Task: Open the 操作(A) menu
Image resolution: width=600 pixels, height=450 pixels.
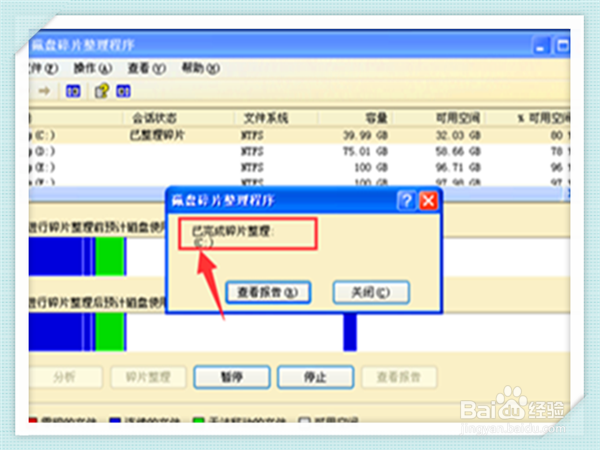Action: 93,68
